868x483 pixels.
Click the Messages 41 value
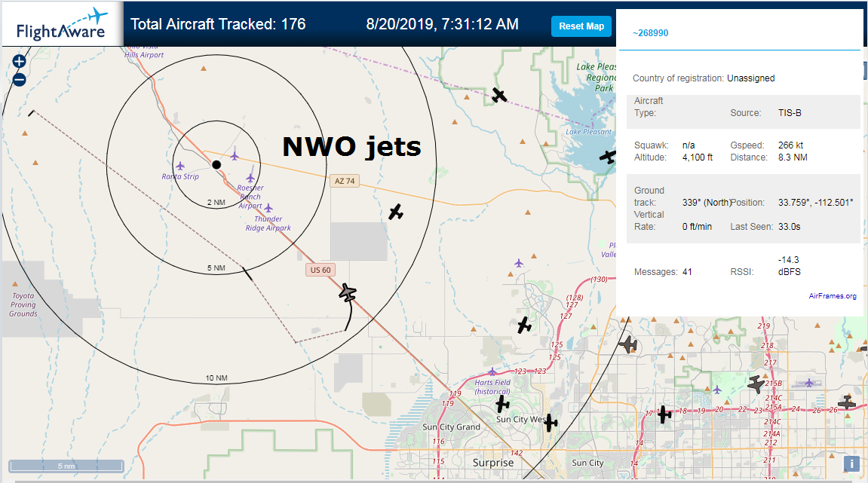point(687,272)
